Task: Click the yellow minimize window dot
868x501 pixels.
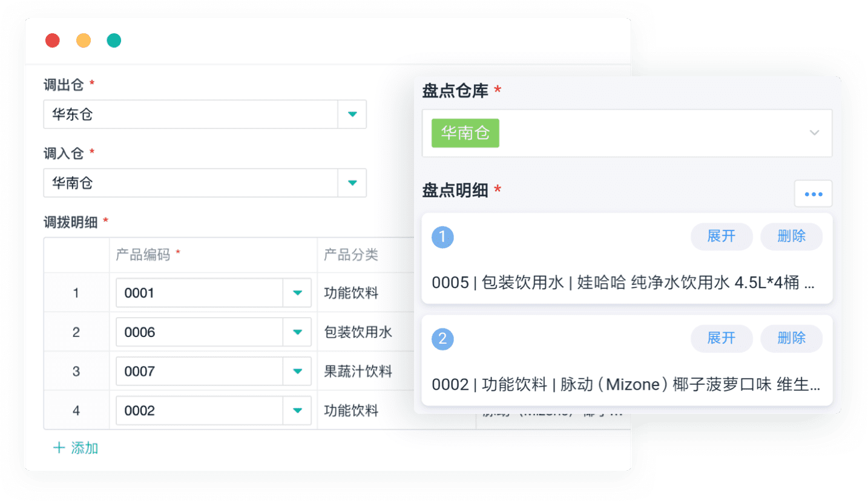Action: point(84,41)
